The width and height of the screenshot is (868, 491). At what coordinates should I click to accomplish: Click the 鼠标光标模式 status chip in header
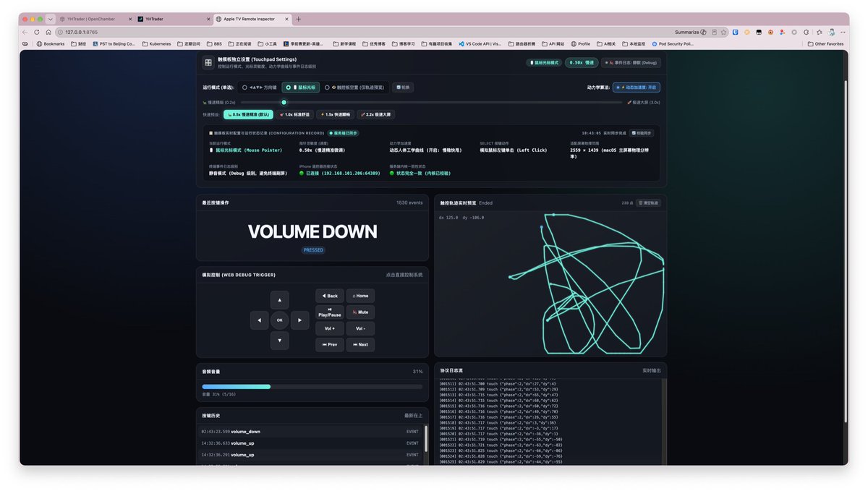tap(544, 63)
